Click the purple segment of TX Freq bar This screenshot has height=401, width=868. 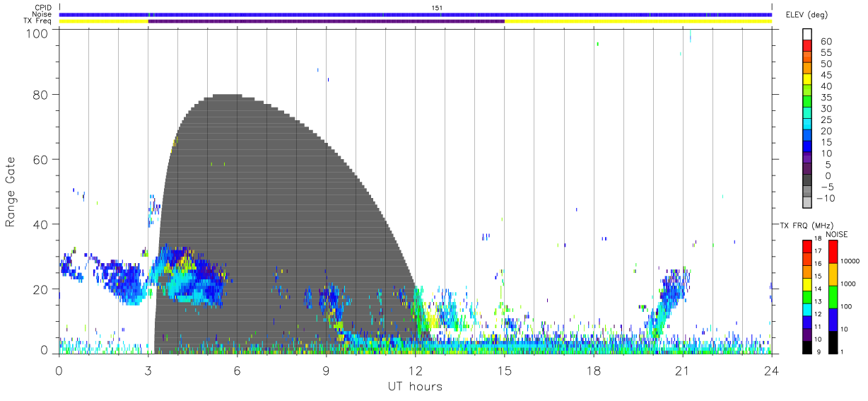tap(326, 21)
